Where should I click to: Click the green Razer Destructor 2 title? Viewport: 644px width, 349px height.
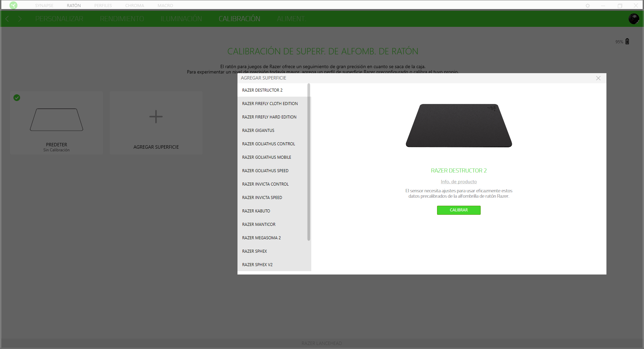(459, 170)
